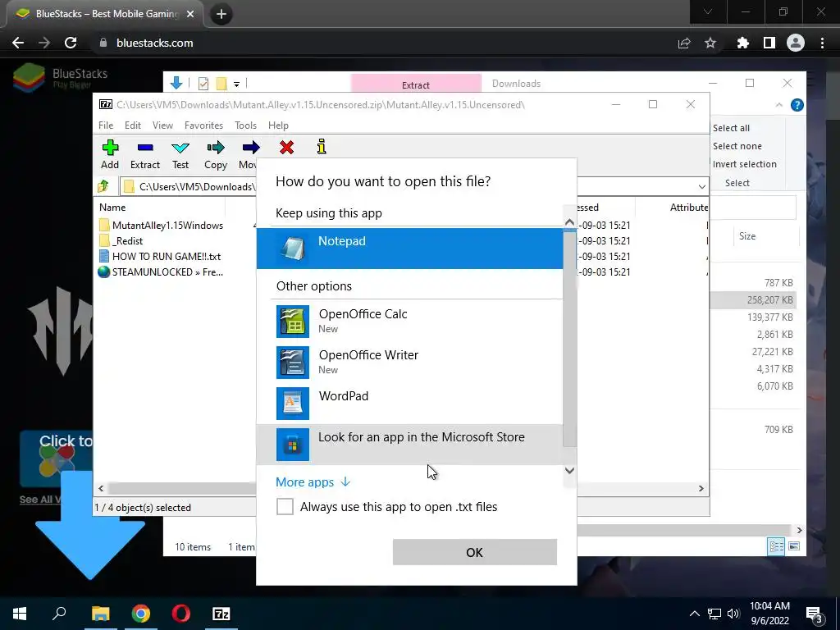Click the Size column header in Explorer
Screen dimensions: 840x630
click(x=747, y=236)
